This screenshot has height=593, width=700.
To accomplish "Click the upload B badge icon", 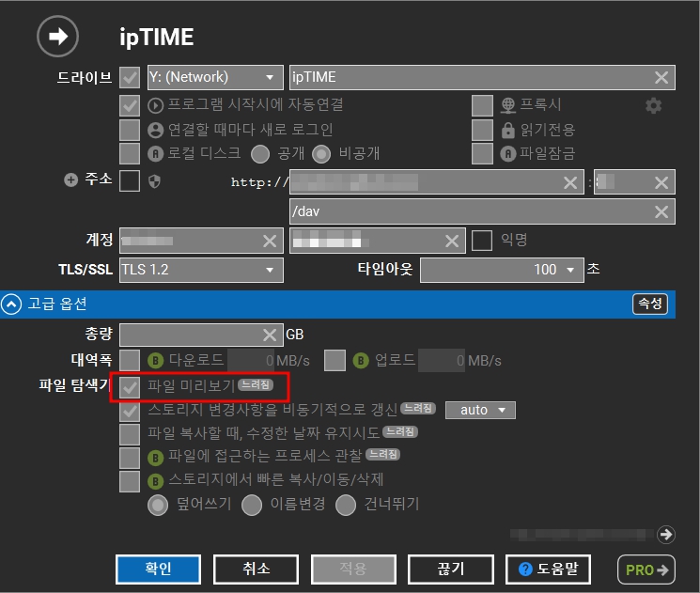I will (361, 360).
